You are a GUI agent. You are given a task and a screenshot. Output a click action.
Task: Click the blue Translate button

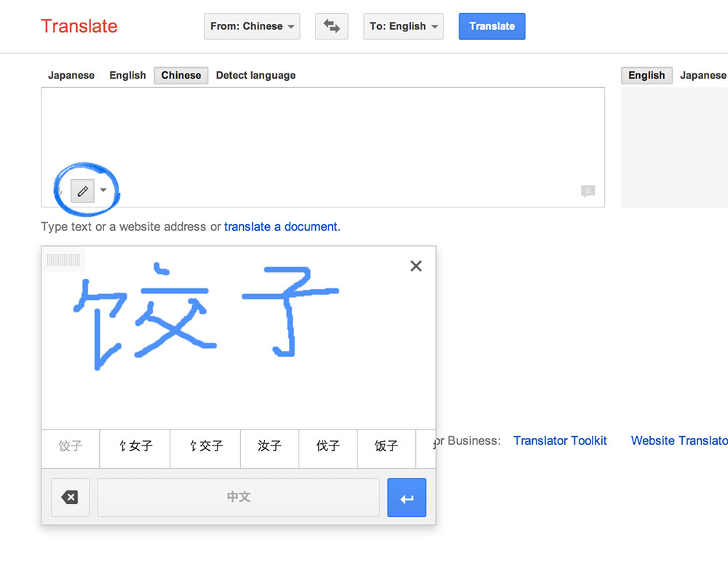click(x=492, y=26)
